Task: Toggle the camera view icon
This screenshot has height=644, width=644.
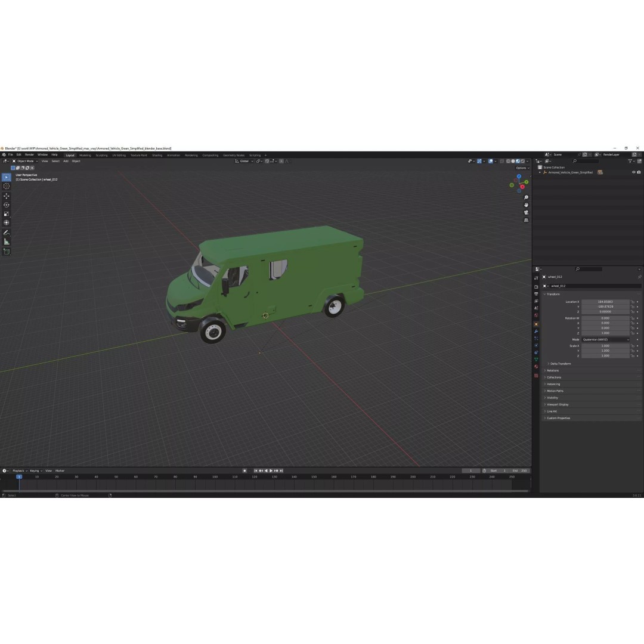Action: point(526,212)
